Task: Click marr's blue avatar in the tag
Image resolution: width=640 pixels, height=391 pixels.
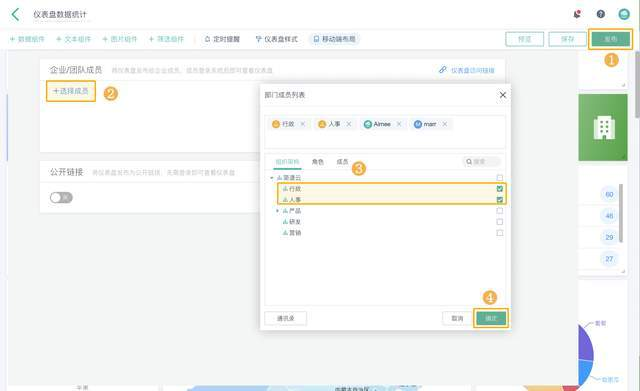Action: coord(418,124)
